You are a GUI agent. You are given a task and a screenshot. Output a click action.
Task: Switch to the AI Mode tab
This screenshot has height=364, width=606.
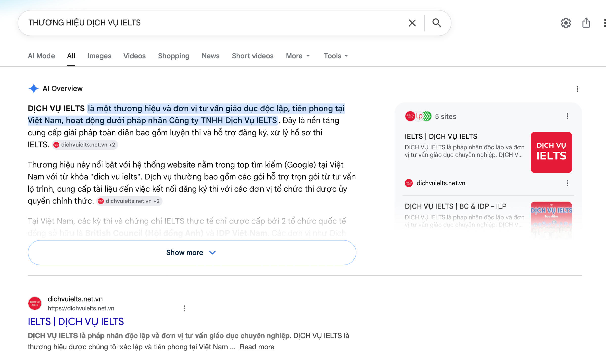(x=41, y=56)
